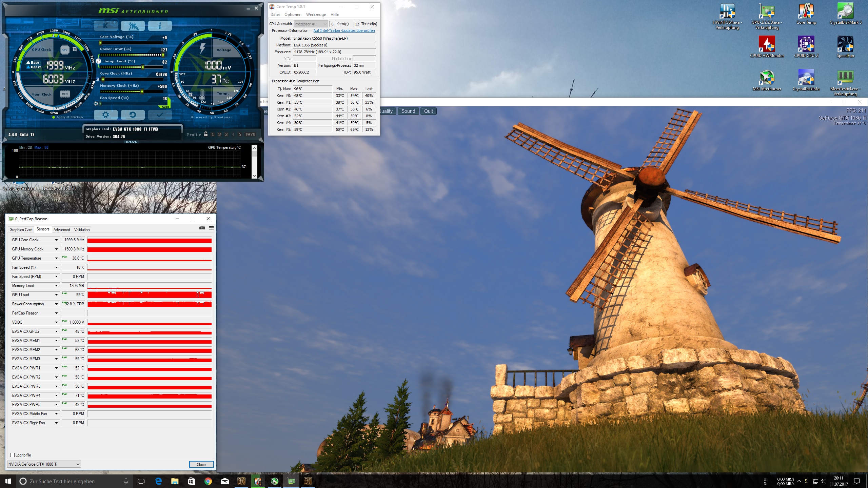Viewport: 868px width, 488px height.
Task: Expand the GPU Core Clock sensor dropdown
Action: click(56, 240)
